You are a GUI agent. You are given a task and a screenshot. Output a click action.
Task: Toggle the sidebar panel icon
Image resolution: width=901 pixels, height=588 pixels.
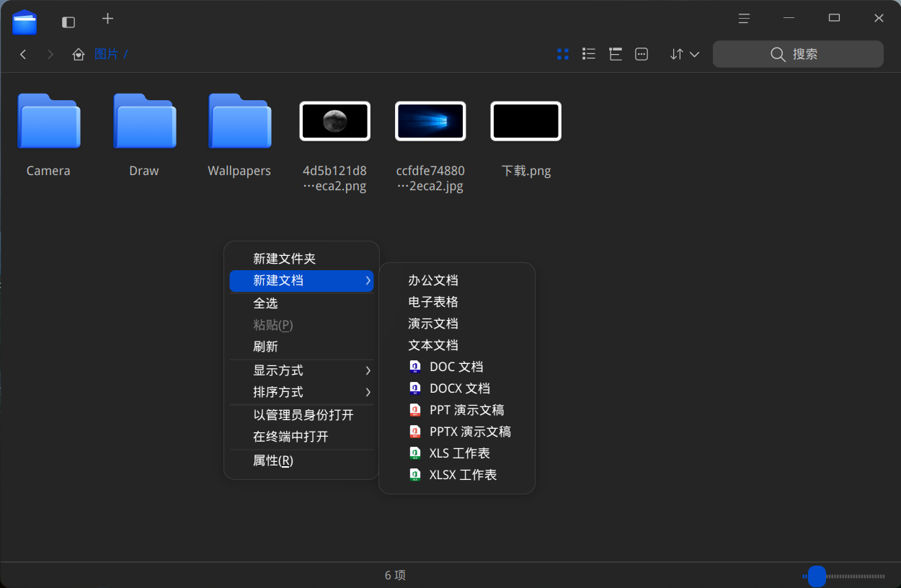coord(68,22)
